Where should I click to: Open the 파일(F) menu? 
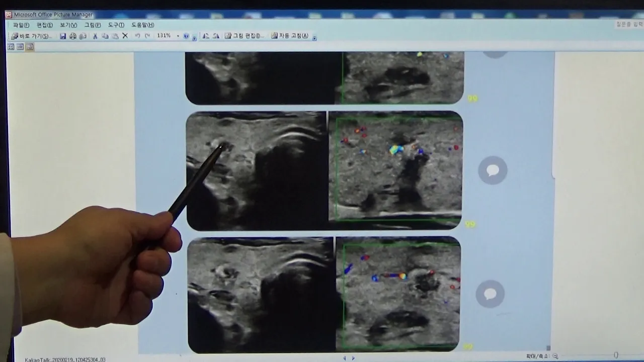point(21,25)
